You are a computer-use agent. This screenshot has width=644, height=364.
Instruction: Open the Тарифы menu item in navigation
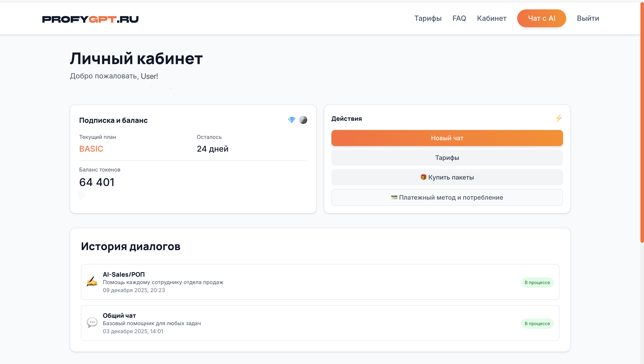(x=428, y=18)
